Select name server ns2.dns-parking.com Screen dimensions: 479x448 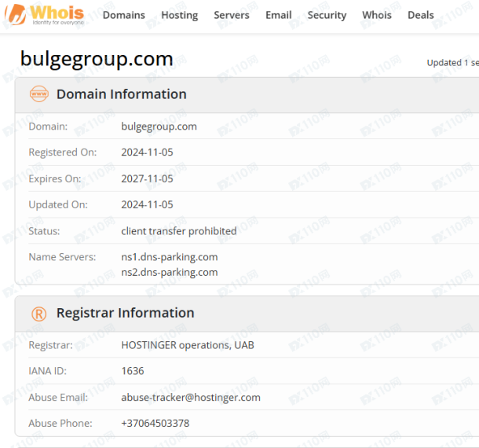[x=170, y=273]
